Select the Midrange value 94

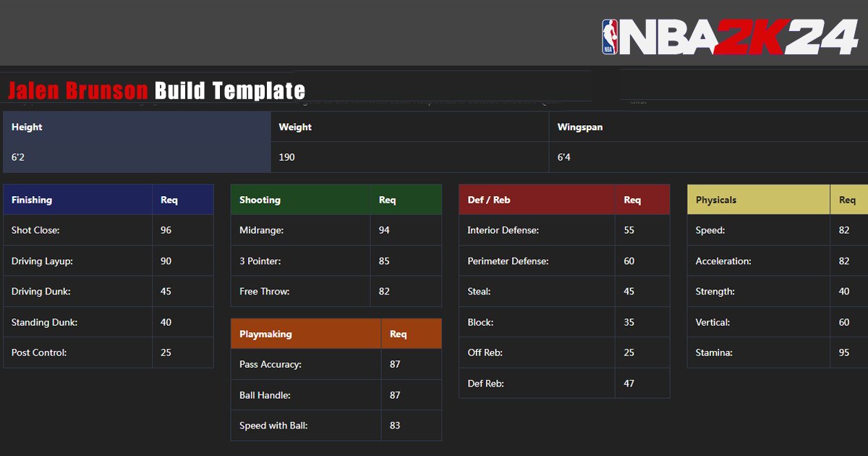click(384, 230)
